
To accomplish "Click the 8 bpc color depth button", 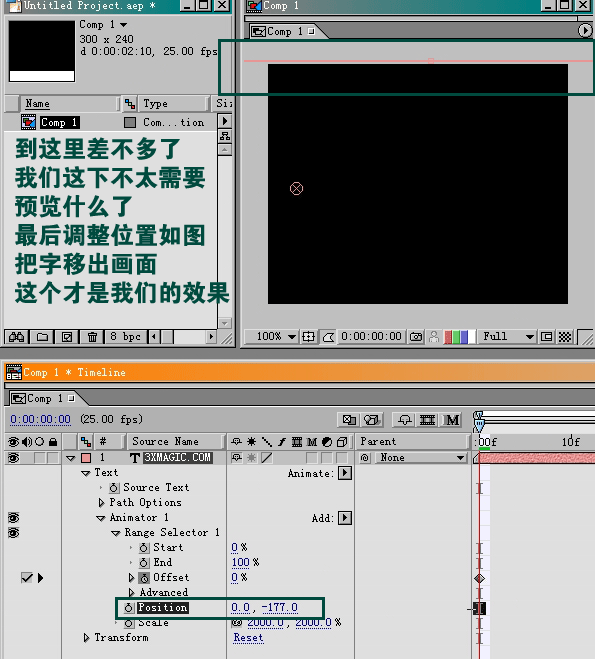I will tap(125, 337).
